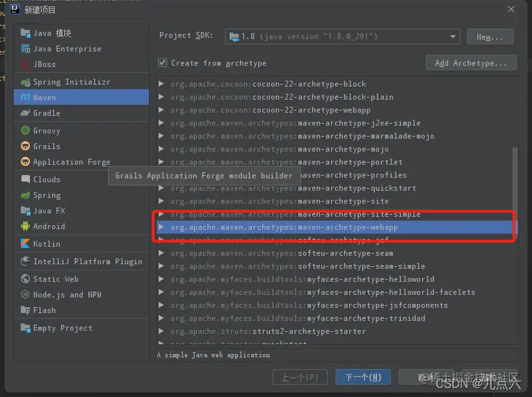Expand maven-archetype-mojo node

pos(161,149)
